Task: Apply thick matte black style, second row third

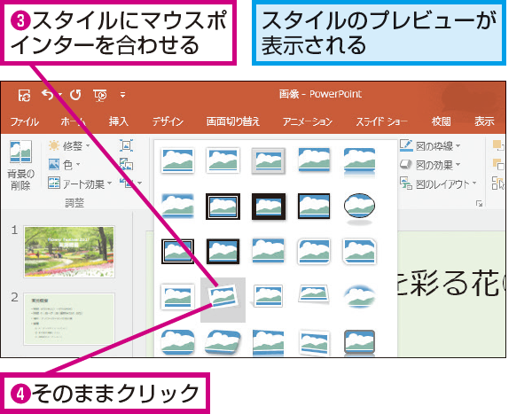Action: (269, 207)
